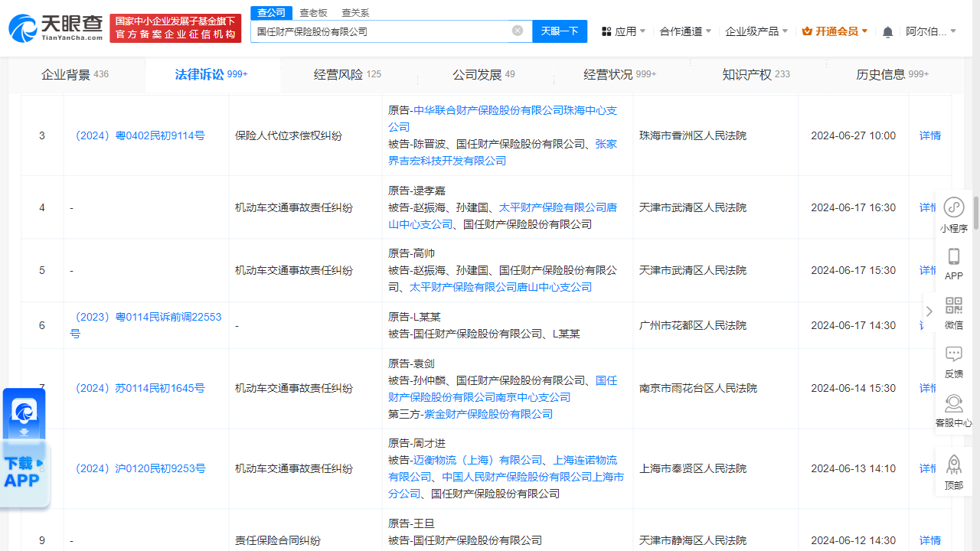Open 详情 for the 珠海市香洲区 case
980x551 pixels.
pos(929,135)
